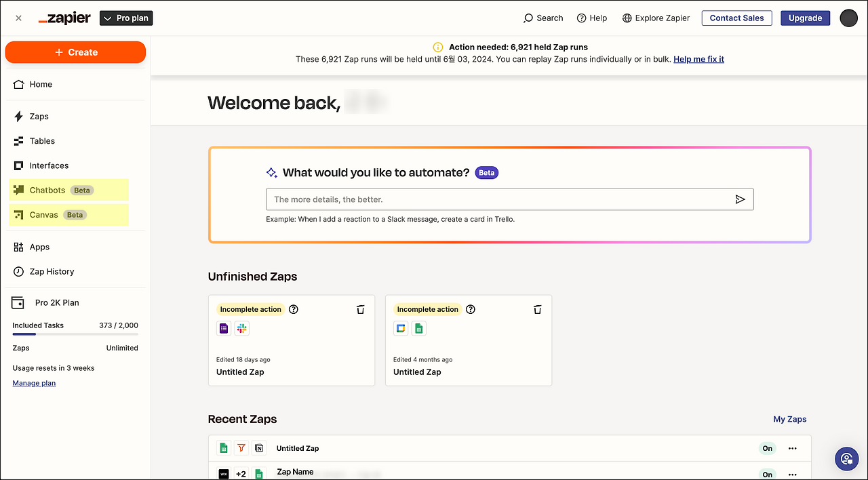Click the Beta badge beside the automate heading
Screen dimensions: 868x480
(x=487, y=173)
